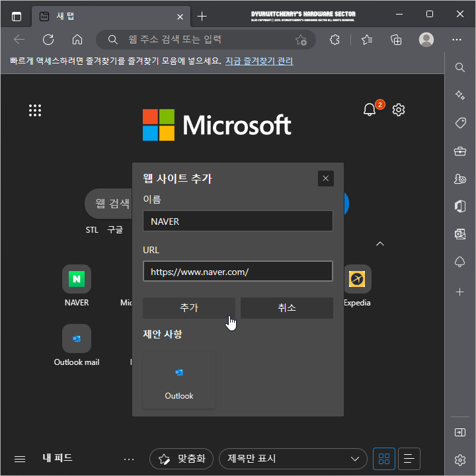
Task: Open notifications bell
Action: coord(370,110)
